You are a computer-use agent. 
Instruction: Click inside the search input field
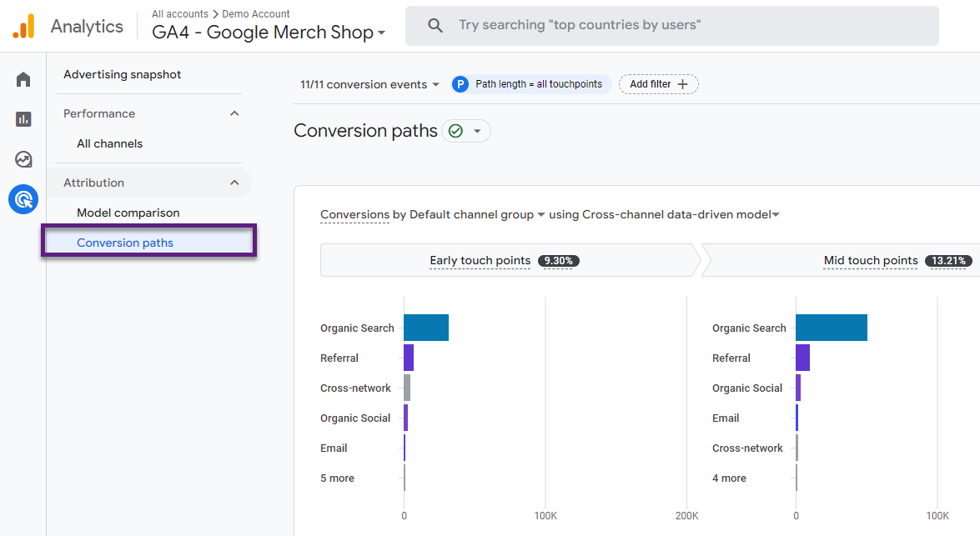pos(584,24)
